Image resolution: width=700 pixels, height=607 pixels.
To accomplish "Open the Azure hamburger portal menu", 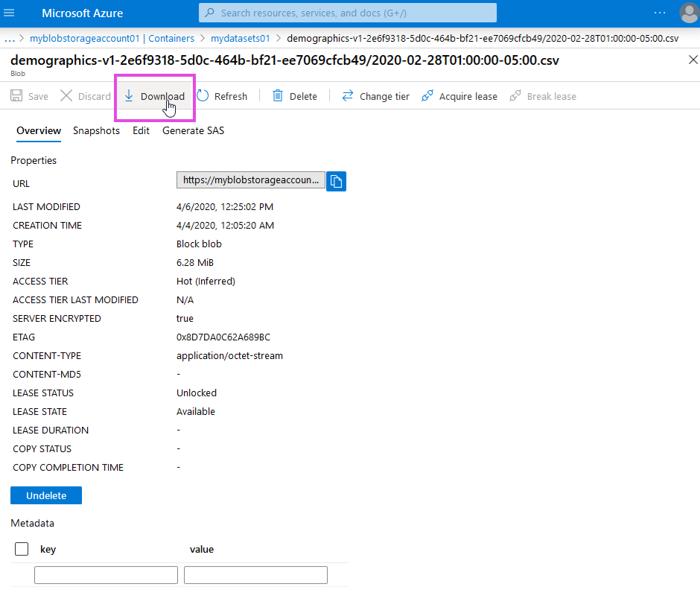I will coord(9,13).
